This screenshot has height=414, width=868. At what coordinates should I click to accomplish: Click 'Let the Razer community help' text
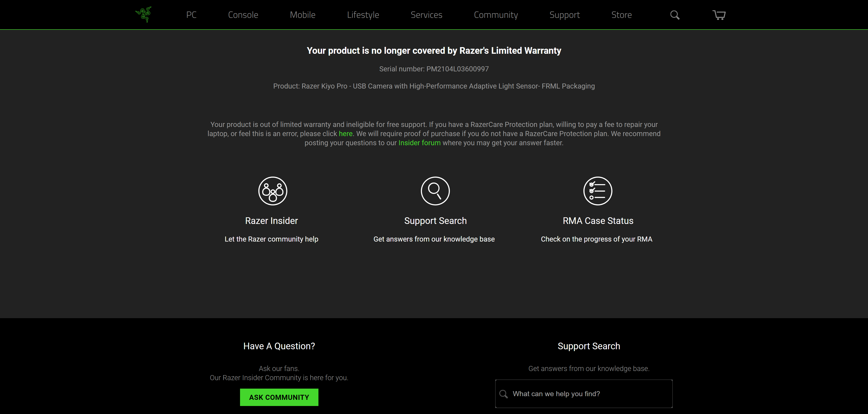coord(271,239)
